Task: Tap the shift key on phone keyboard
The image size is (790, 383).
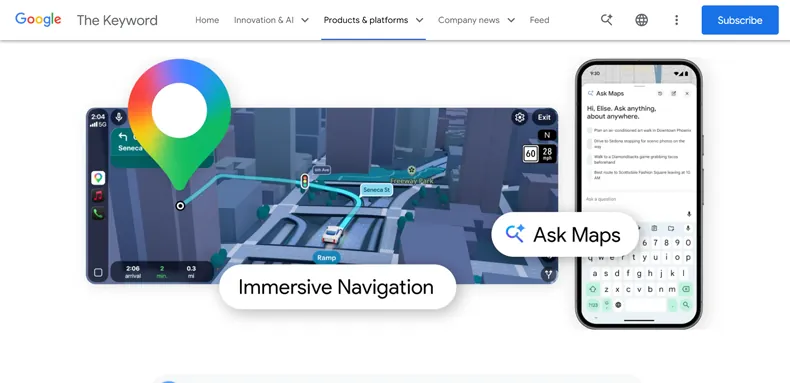Action: point(593,289)
